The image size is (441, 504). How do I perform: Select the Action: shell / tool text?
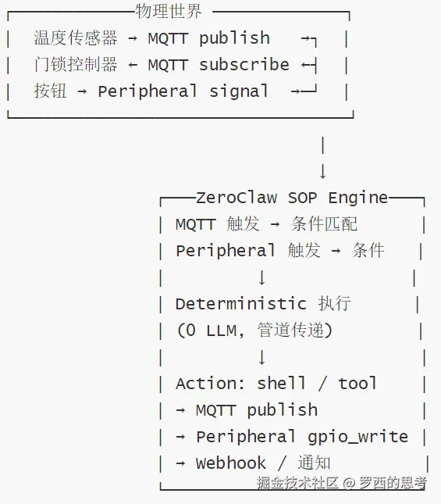click(276, 383)
